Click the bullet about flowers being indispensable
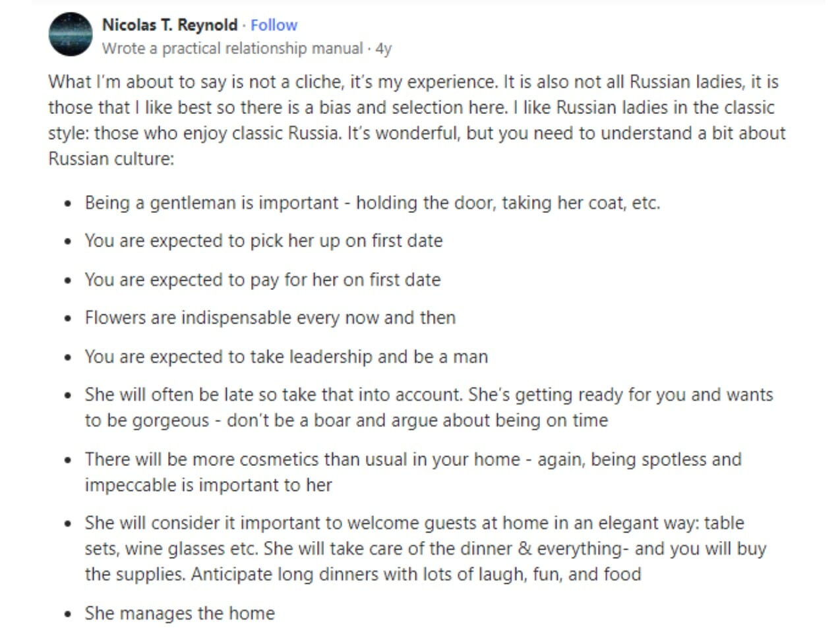840x634 pixels. click(270, 318)
